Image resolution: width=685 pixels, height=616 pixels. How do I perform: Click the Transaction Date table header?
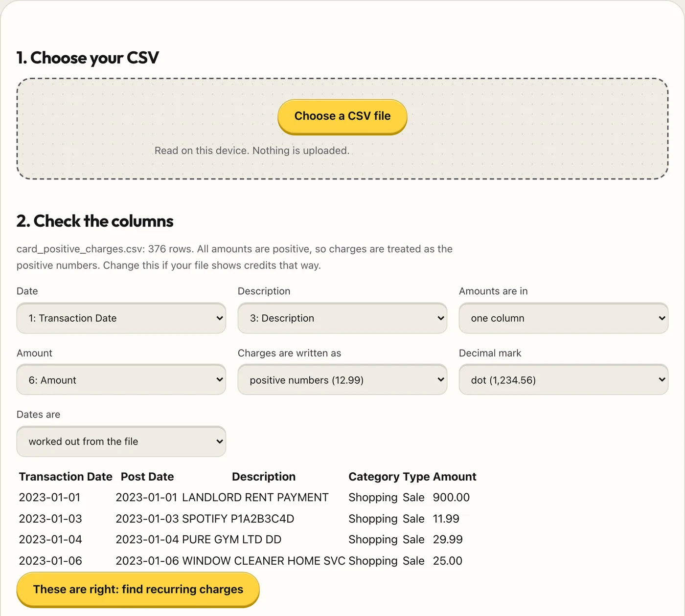66,477
